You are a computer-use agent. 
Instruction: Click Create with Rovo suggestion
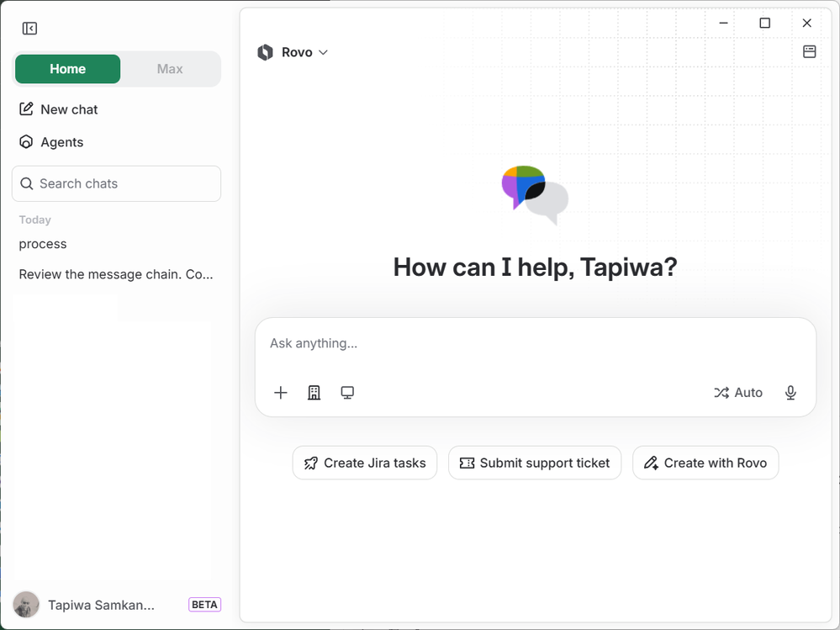[705, 463]
